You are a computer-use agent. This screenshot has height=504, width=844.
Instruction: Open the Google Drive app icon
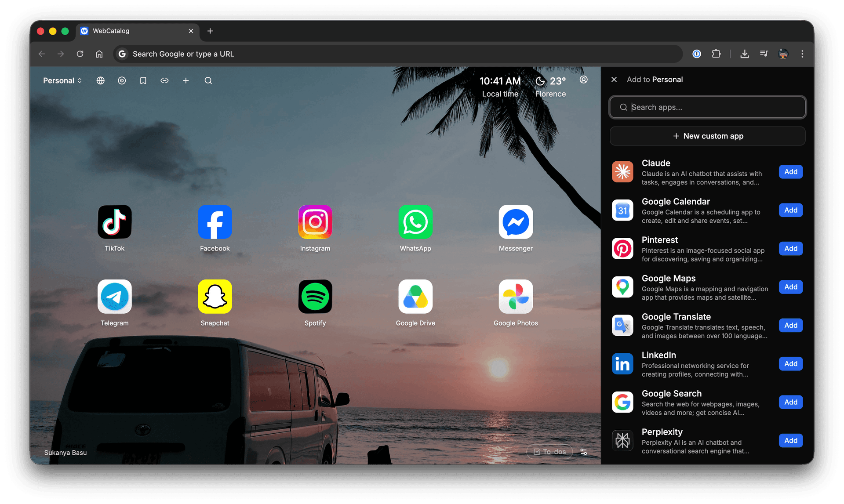pos(415,297)
